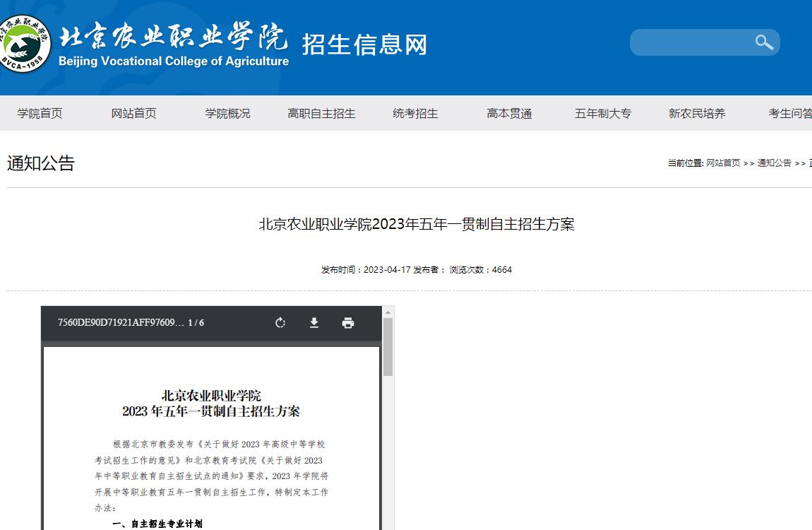Open 网站首页 menu item
The height and width of the screenshot is (530, 812).
(133, 114)
